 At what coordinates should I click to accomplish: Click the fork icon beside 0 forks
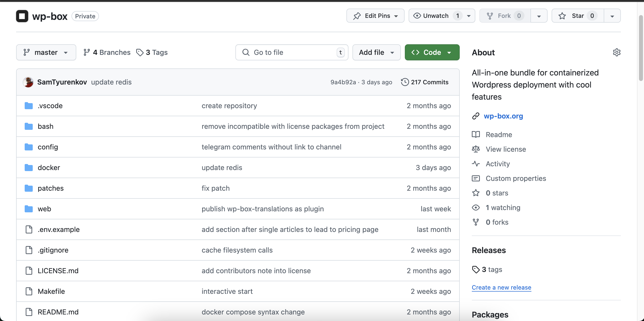click(476, 222)
